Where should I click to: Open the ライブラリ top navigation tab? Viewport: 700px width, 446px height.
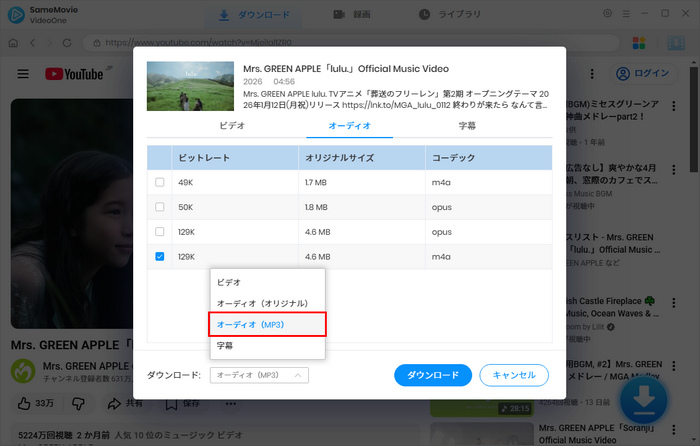[x=450, y=15]
